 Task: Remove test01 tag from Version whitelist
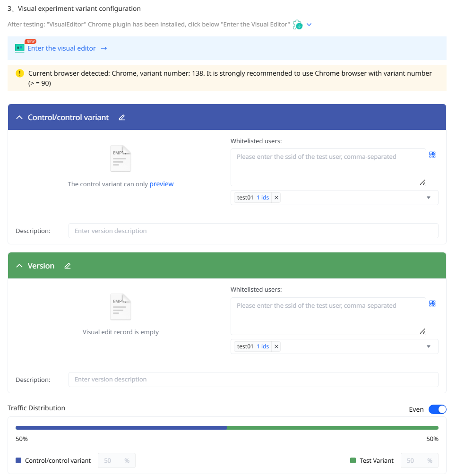pyautogui.click(x=276, y=346)
